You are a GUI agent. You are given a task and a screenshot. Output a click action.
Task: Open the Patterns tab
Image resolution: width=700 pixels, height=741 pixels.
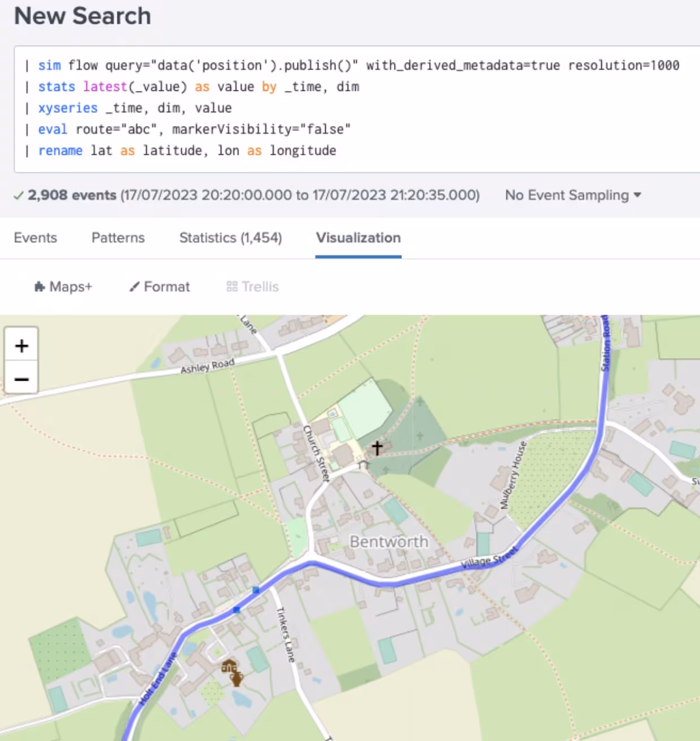pyautogui.click(x=118, y=238)
